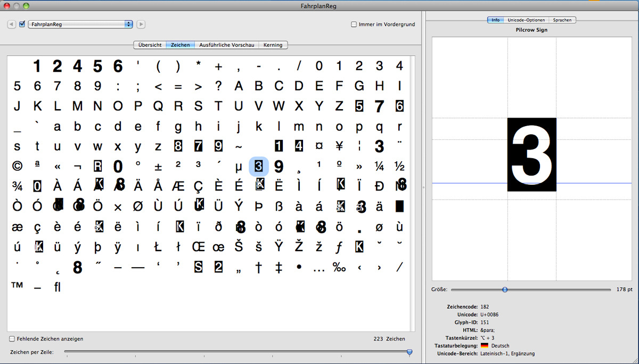Select the single dagger † glyph
This screenshot has width=639, height=364.
(x=259, y=267)
